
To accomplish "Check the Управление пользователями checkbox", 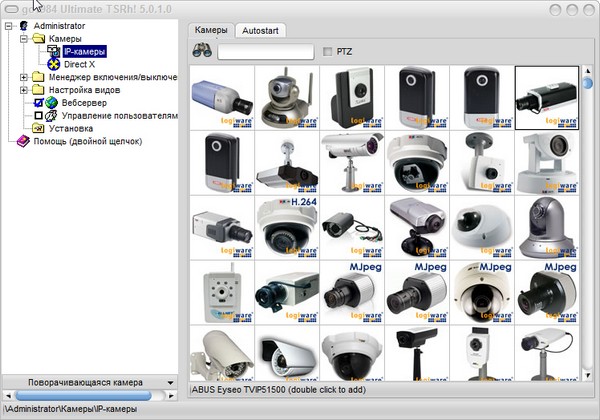I will click(38, 116).
